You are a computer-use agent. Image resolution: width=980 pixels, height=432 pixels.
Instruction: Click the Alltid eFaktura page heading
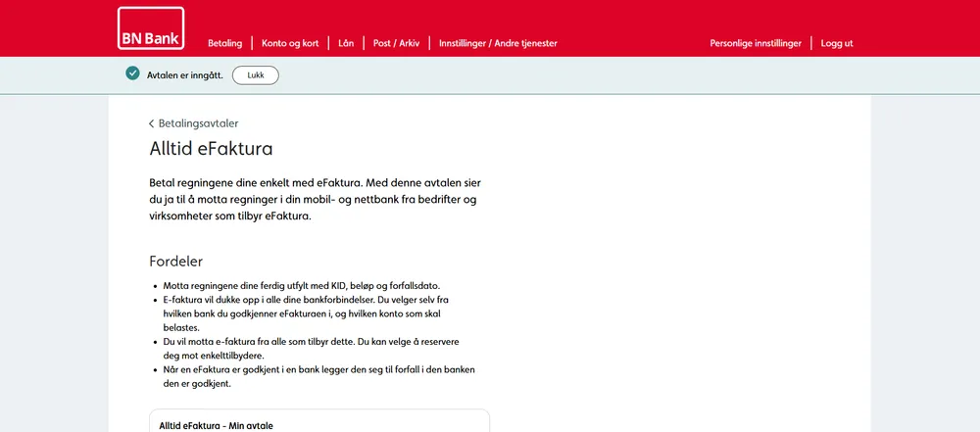tap(211, 149)
